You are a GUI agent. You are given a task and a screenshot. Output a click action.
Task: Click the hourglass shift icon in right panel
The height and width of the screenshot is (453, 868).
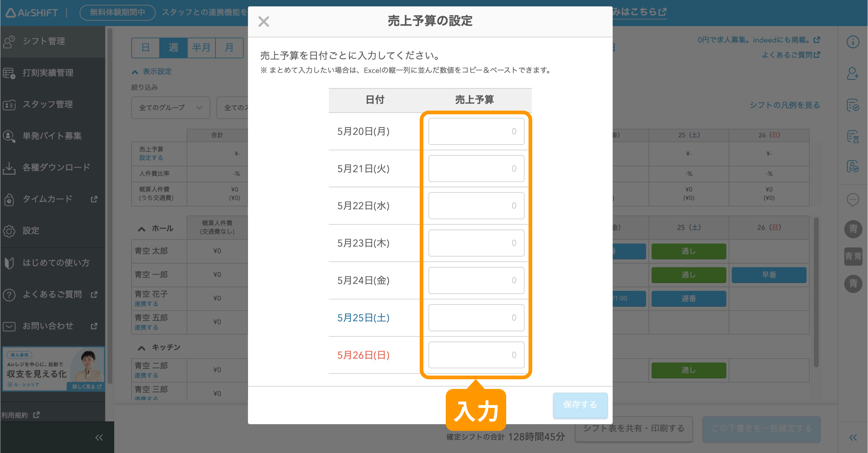point(853,136)
